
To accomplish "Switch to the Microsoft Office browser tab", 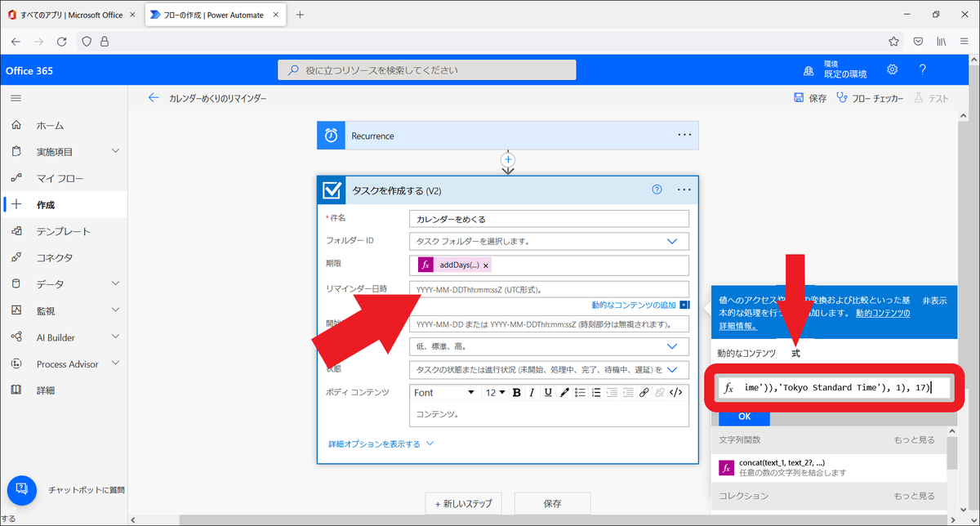I will click(72, 15).
